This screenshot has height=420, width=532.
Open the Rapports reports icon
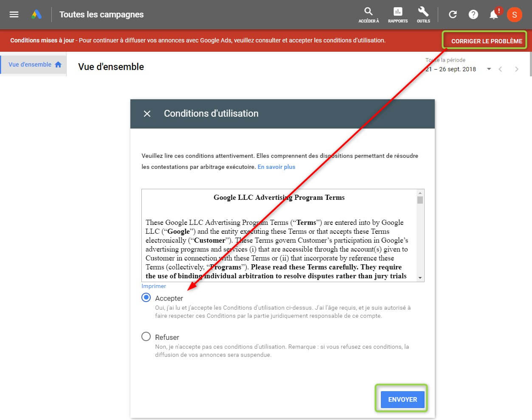[x=398, y=14]
